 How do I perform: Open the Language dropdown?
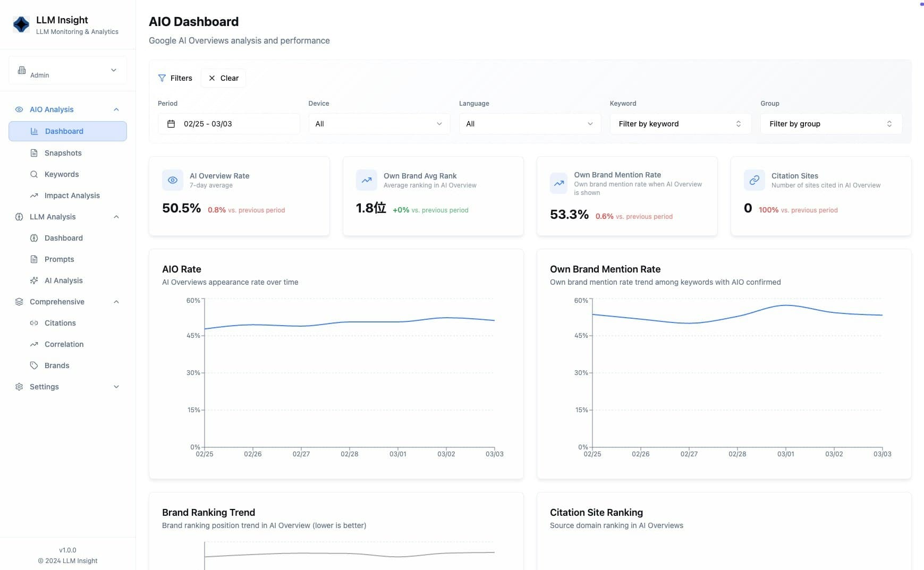530,124
